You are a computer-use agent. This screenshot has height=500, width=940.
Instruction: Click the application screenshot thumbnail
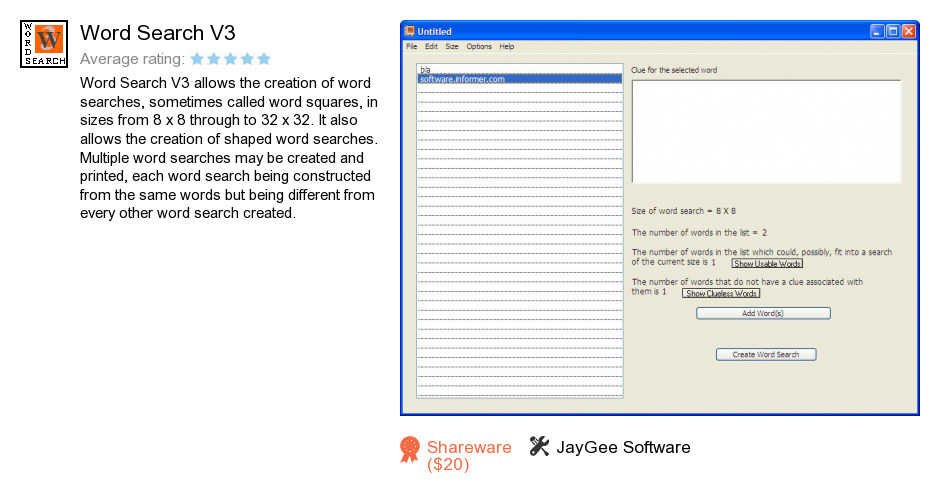(x=660, y=218)
